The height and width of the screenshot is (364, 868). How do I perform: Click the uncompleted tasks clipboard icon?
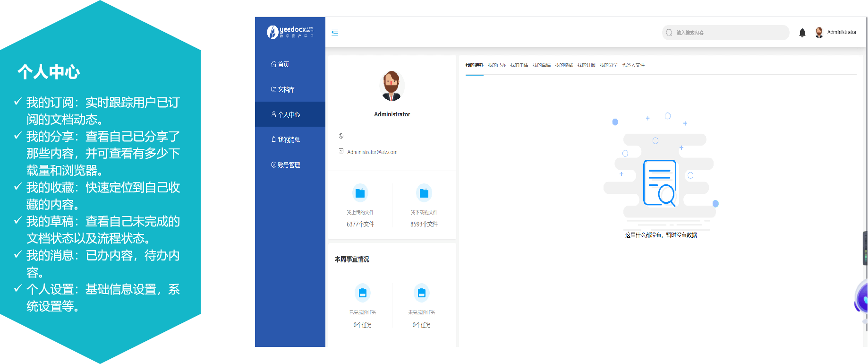tap(421, 293)
